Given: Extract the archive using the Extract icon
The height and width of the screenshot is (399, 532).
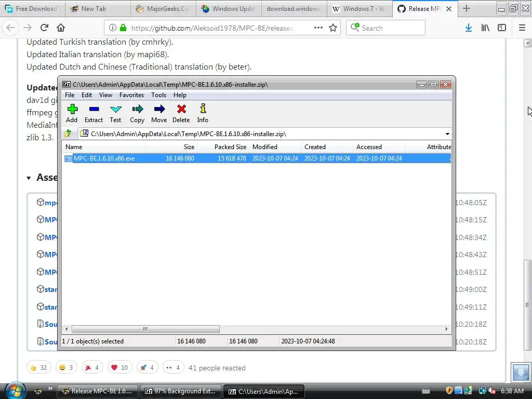Looking at the screenshot, I should coord(94,113).
